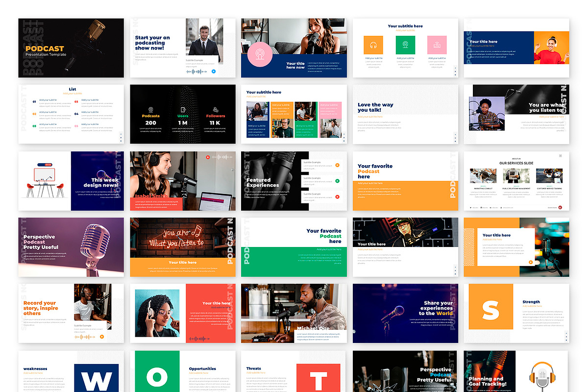Click the Followers 11 K statistic
The width and height of the screenshot is (588, 392).
[x=215, y=120]
